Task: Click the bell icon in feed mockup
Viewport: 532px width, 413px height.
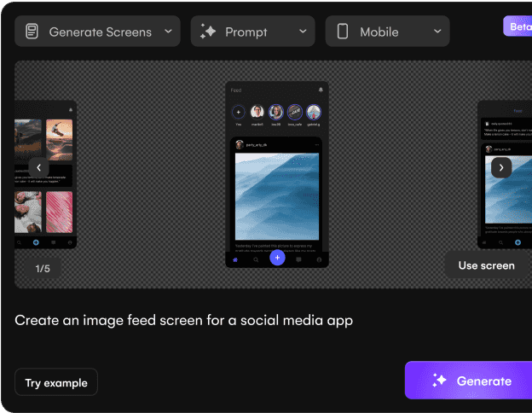Action: click(321, 90)
